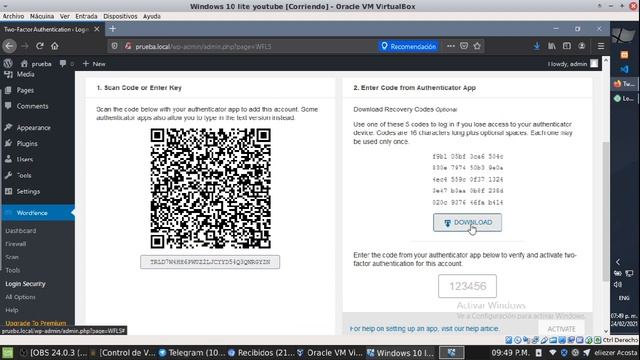Open Wordfence Help submenu
This screenshot has width=640, height=360.
(12, 310)
